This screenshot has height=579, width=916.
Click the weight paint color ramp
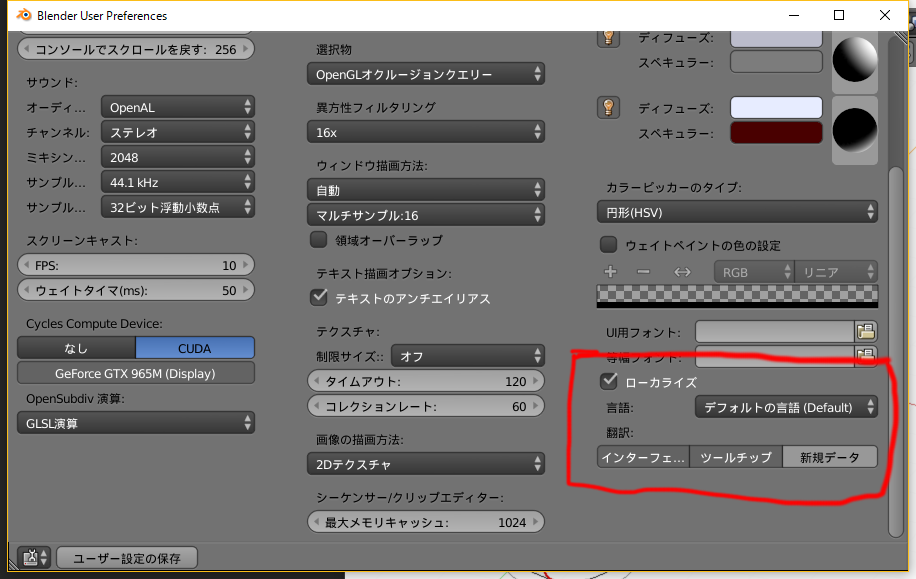point(737,296)
